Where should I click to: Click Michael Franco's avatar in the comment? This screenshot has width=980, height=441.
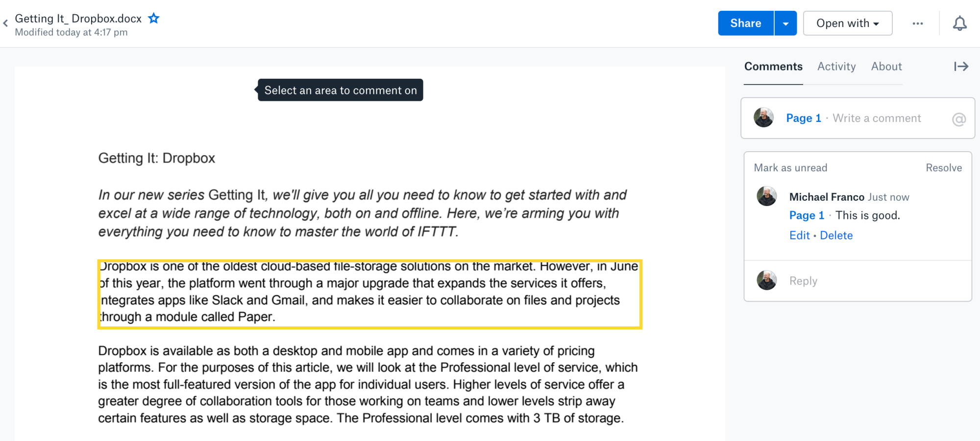pyautogui.click(x=767, y=196)
